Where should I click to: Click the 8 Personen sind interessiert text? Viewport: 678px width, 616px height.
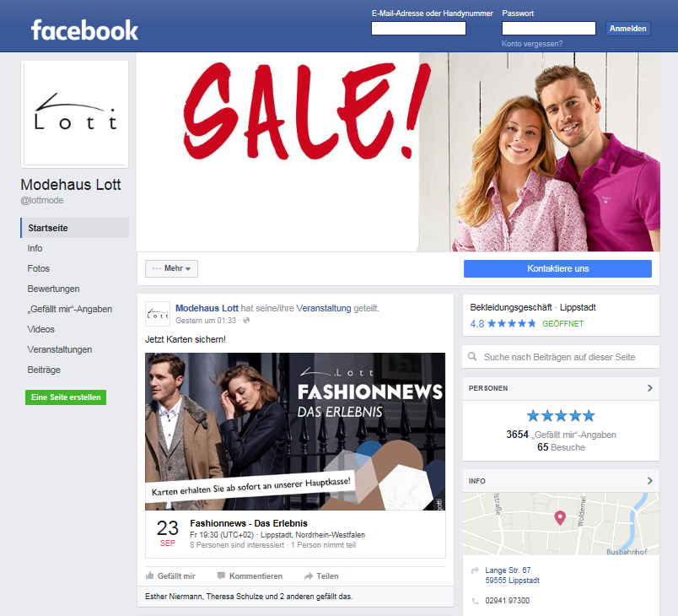[237, 545]
